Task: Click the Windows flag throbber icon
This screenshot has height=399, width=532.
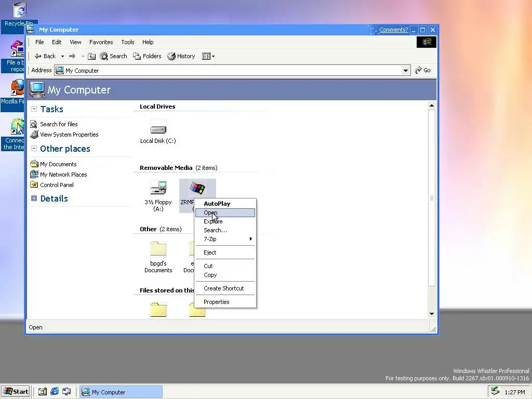Action: tap(427, 42)
